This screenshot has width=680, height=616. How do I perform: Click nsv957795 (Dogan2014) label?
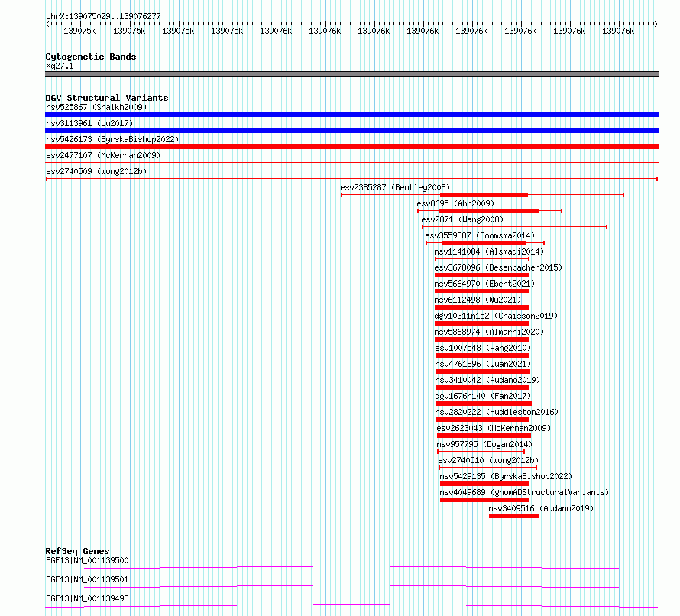(x=484, y=444)
